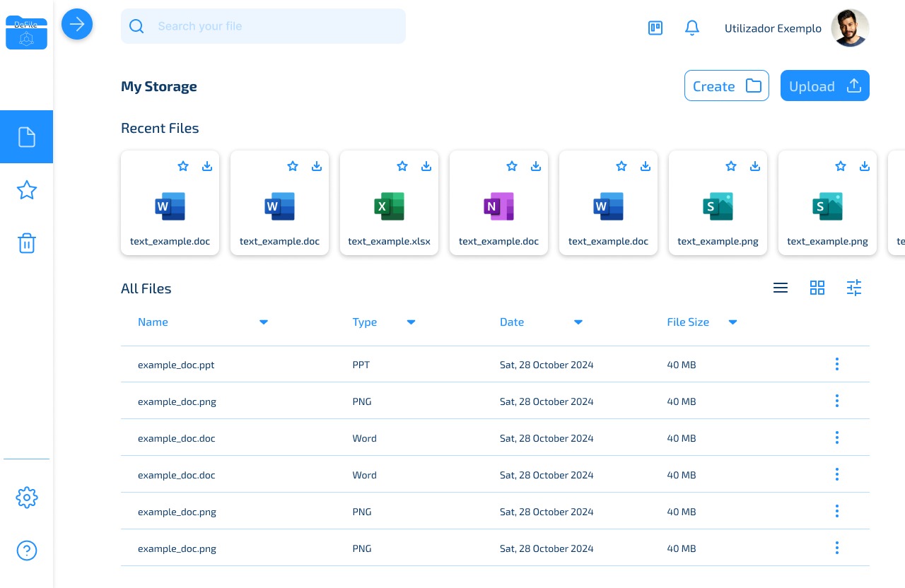Select the example_doc.ppt file name
Viewport: 905px width, 588px height.
tap(176, 365)
